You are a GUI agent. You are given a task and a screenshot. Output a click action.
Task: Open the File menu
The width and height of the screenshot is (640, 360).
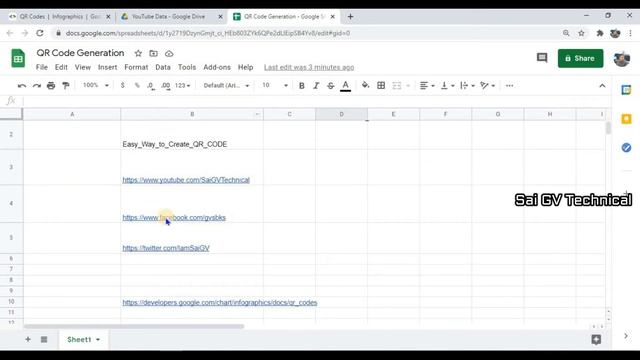tap(42, 67)
